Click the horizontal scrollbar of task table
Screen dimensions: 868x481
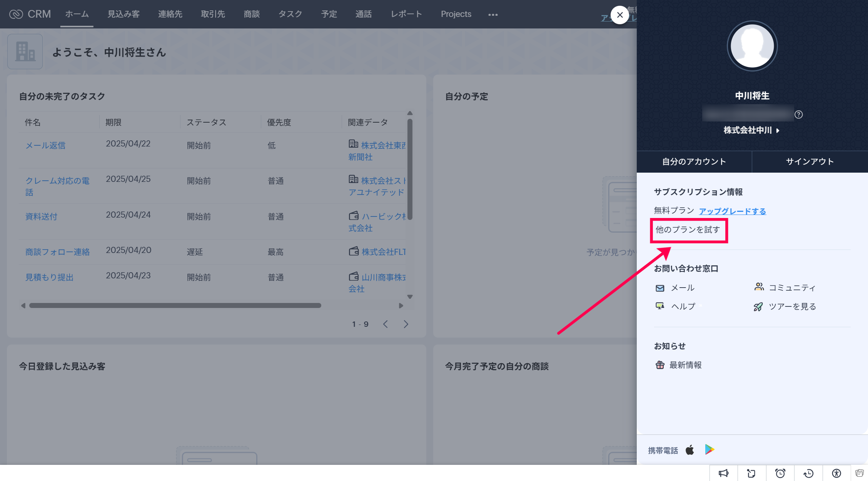pos(175,306)
